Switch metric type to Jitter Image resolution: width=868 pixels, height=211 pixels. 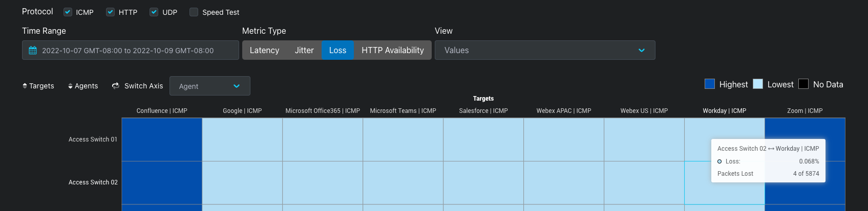(x=304, y=50)
